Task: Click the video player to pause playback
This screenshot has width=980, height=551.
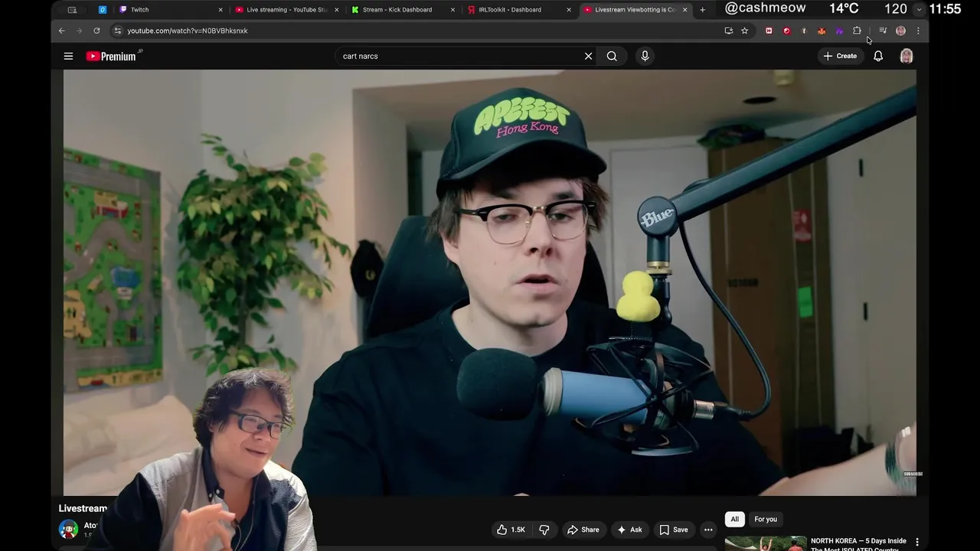Action: click(x=490, y=282)
